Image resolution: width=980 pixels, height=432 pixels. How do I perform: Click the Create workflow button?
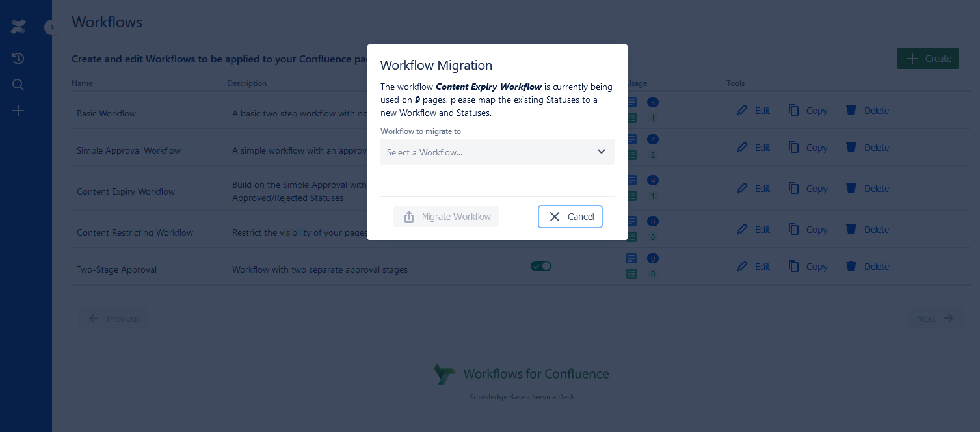(x=927, y=59)
